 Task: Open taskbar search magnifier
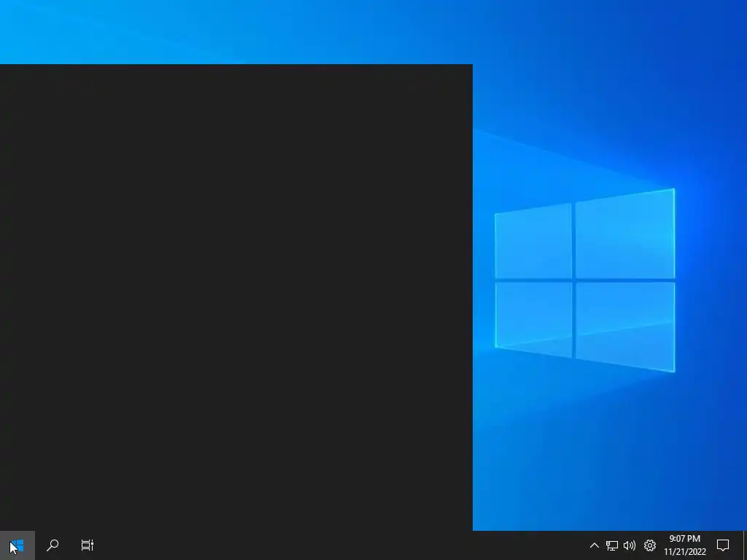pyautogui.click(x=53, y=545)
